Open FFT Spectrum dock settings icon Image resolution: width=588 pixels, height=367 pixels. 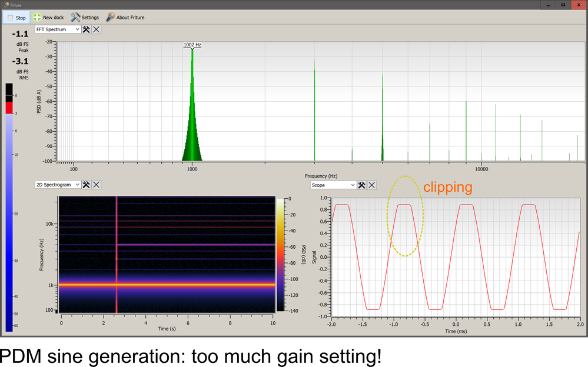[x=86, y=29]
